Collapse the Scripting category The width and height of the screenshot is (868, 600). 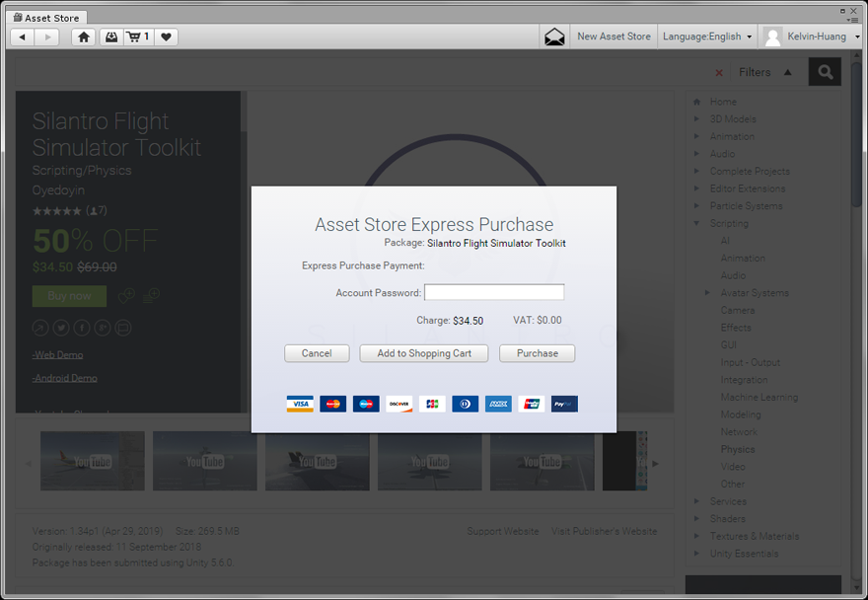pyautogui.click(x=697, y=223)
